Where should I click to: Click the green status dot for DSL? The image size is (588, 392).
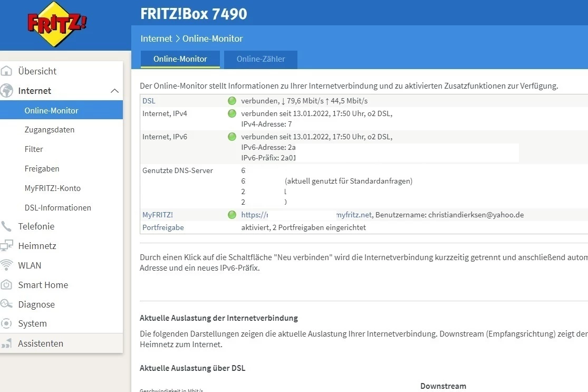click(232, 101)
